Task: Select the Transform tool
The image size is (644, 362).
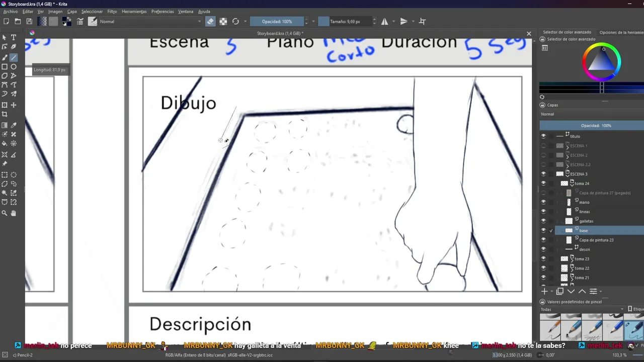Action: pyautogui.click(x=5, y=105)
